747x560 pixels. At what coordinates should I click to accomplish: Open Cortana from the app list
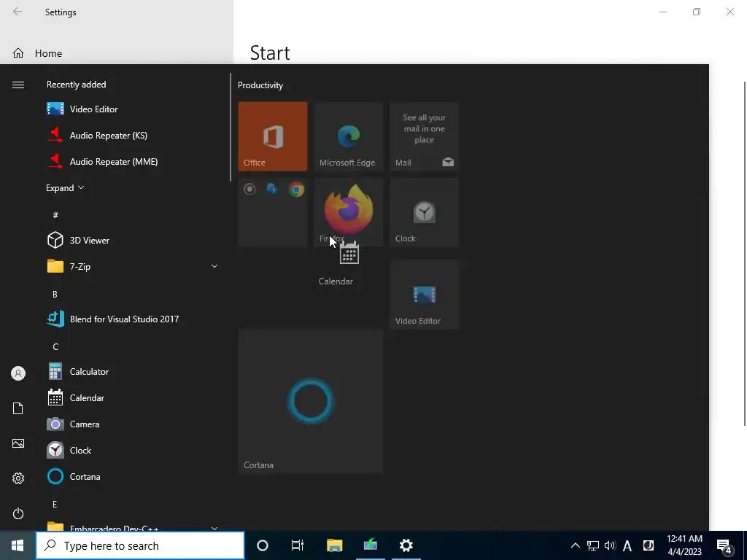pyautogui.click(x=133, y=476)
